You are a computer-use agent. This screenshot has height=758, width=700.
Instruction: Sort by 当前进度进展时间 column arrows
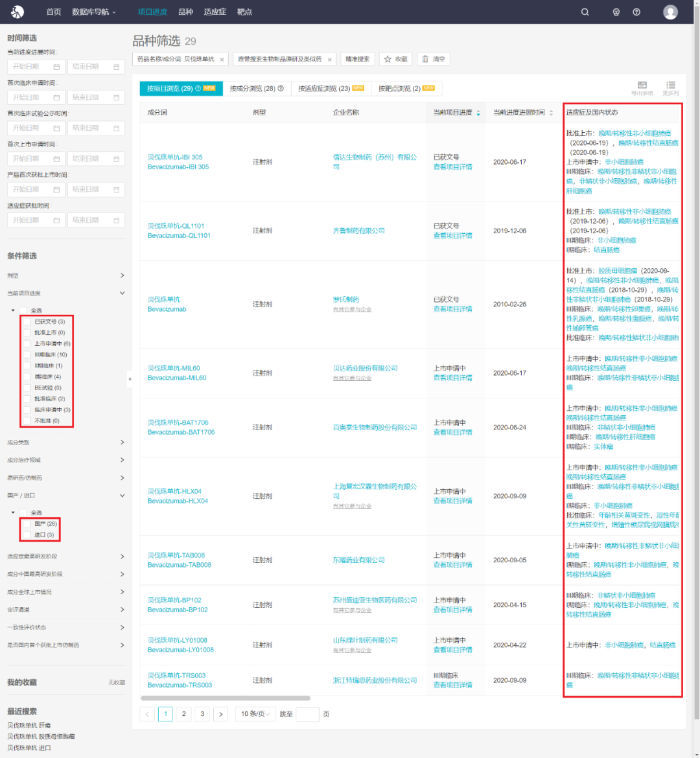552,113
